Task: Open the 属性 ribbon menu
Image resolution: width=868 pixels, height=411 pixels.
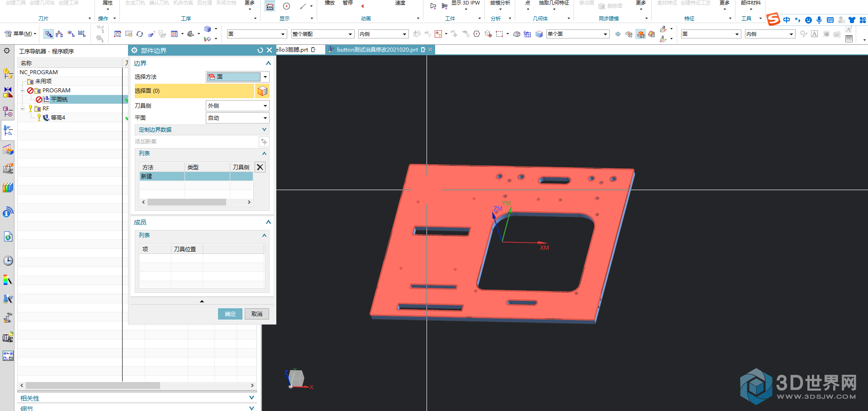Action: click(108, 5)
